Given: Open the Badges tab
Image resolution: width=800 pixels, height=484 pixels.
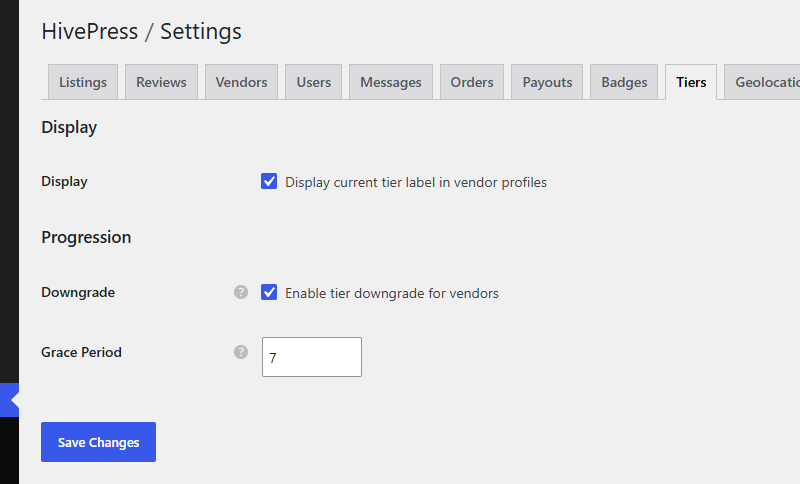Looking at the screenshot, I should [x=624, y=82].
